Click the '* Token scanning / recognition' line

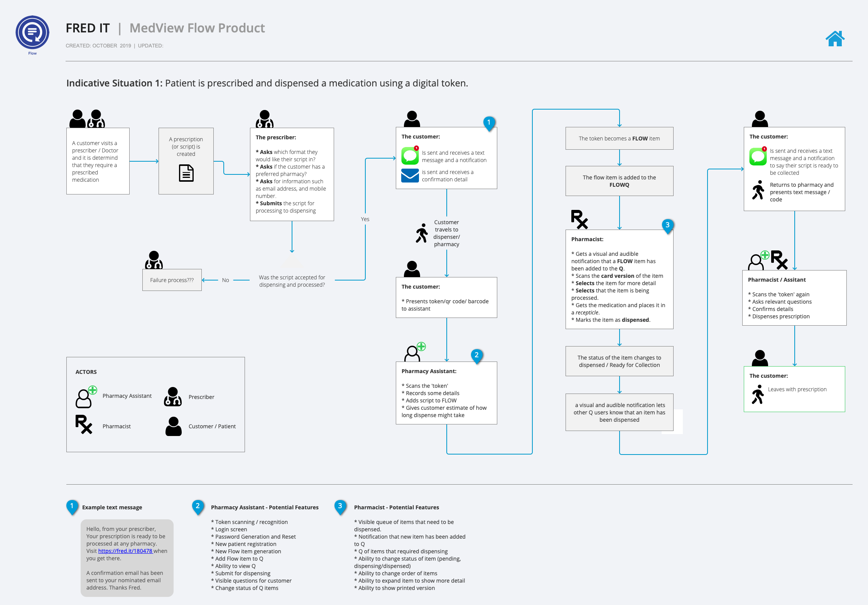tap(249, 522)
